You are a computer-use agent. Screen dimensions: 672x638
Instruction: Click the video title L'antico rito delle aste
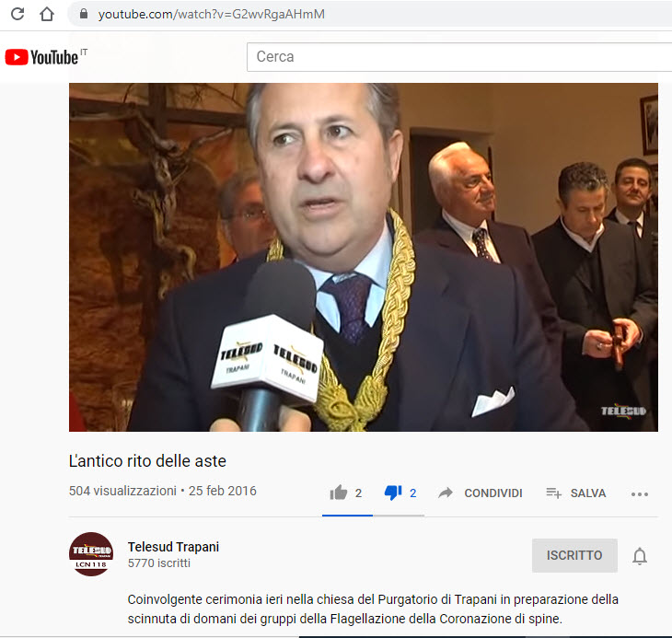pos(147,461)
